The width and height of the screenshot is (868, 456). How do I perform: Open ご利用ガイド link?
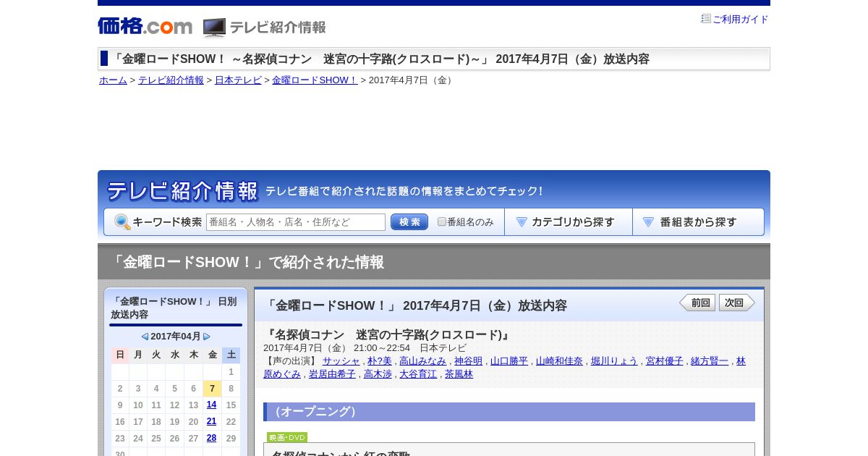click(x=740, y=20)
